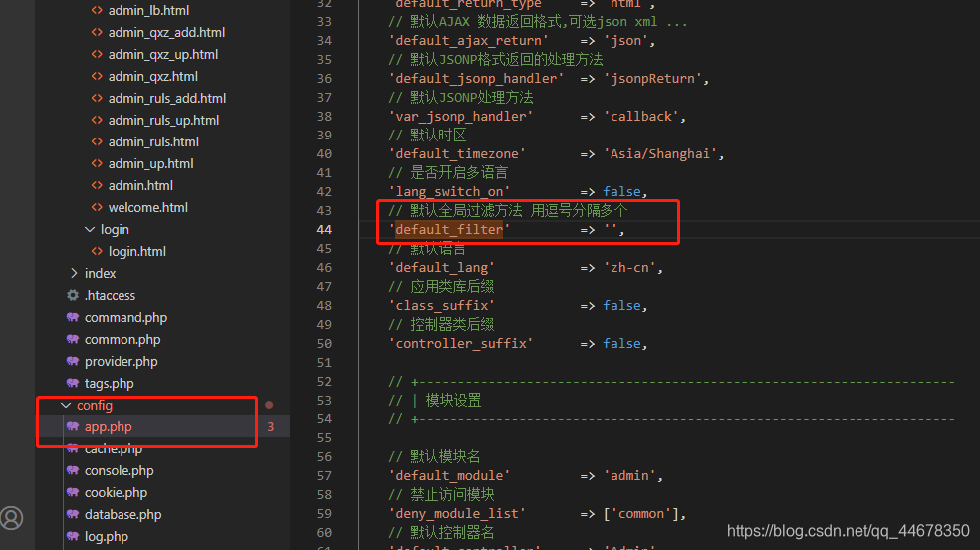
Task: Click PHP elephant icon of common.php
Action: [x=73, y=339]
